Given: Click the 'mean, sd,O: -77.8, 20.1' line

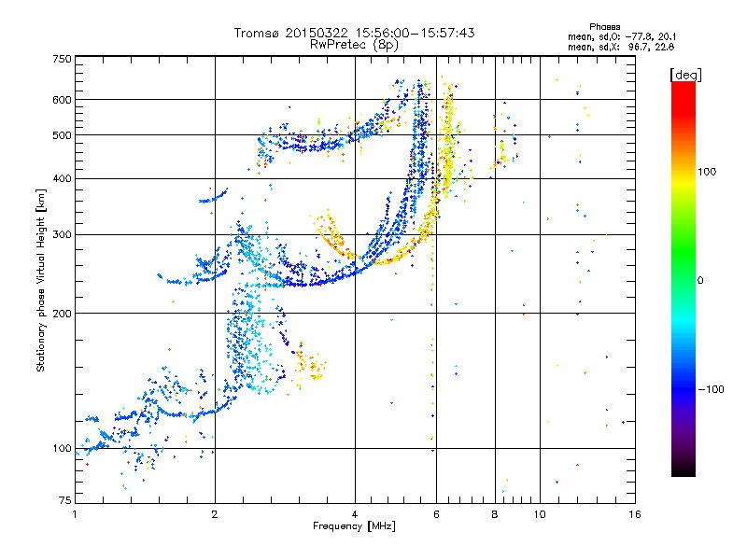Looking at the screenshot, I should [622, 36].
